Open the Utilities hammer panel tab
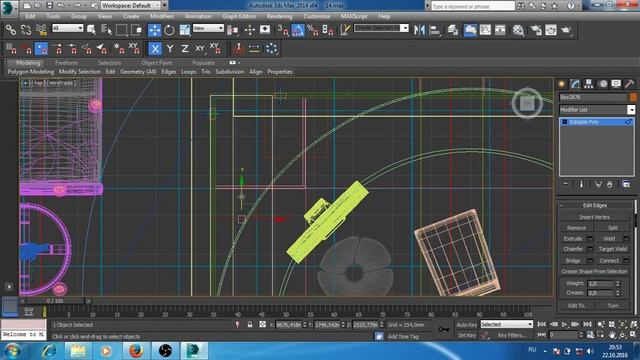Viewport: 640px width, 360px height. (x=629, y=84)
